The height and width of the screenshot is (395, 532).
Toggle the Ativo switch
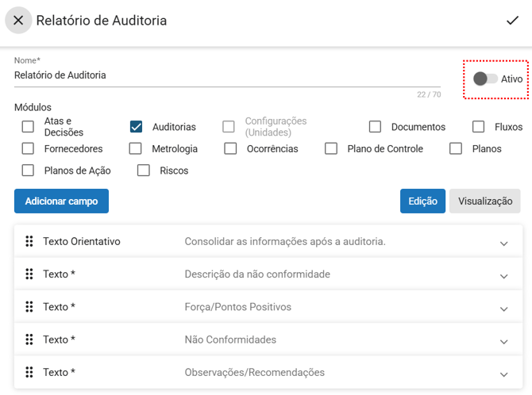tap(484, 79)
